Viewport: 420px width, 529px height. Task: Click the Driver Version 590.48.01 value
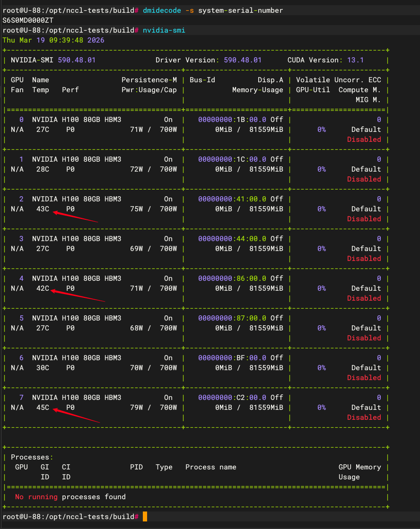click(242, 60)
